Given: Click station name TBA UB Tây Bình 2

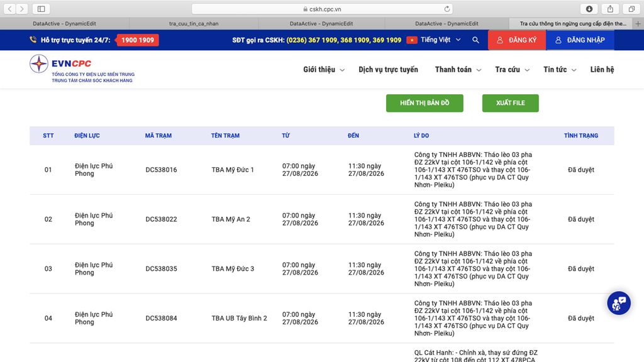Looking at the screenshot, I should 239,318.
